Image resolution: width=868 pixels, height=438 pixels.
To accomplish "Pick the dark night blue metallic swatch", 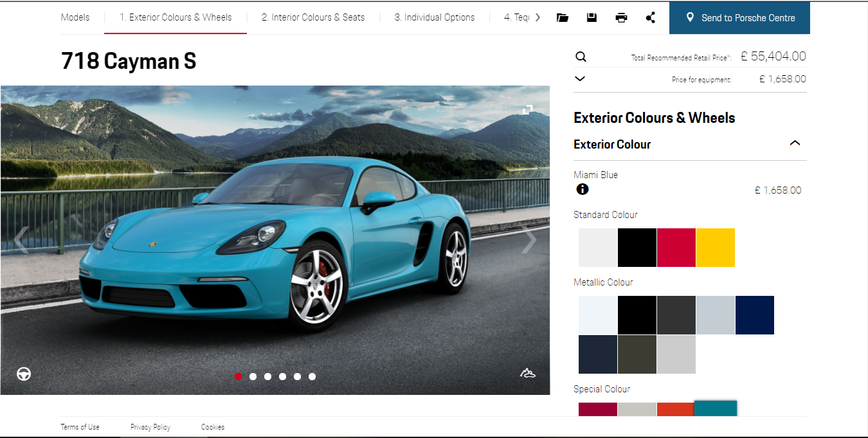I will point(598,354).
